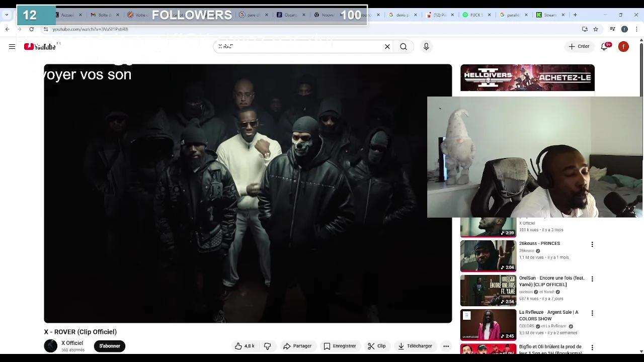Screen dimensions: 644x362
Task: Create a Clip with scissors button
Action: point(376,346)
